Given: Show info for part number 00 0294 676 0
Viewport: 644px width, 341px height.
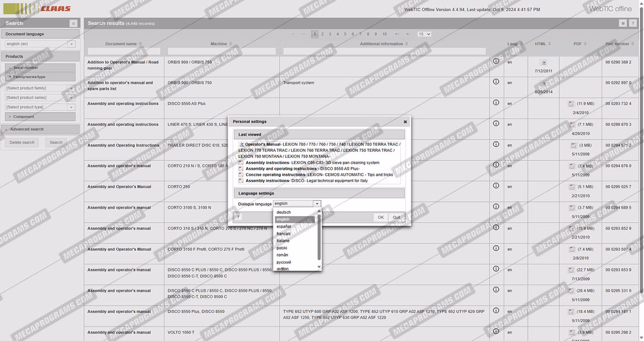Looking at the screenshot, I should [496, 165].
